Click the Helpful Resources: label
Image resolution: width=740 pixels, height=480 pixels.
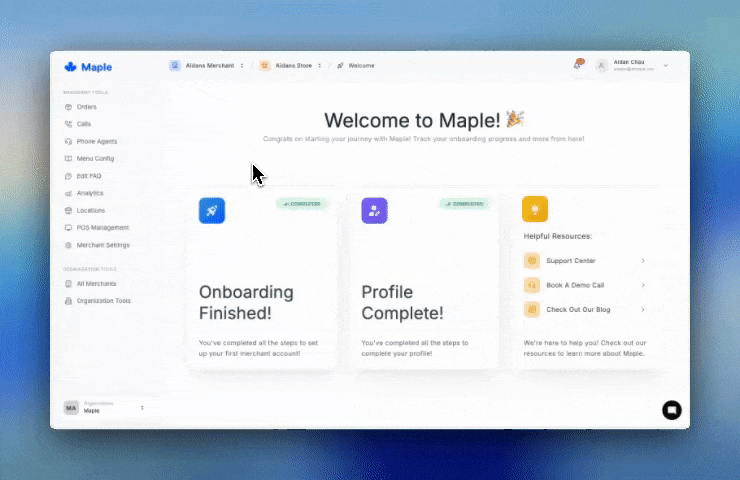[557, 236]
